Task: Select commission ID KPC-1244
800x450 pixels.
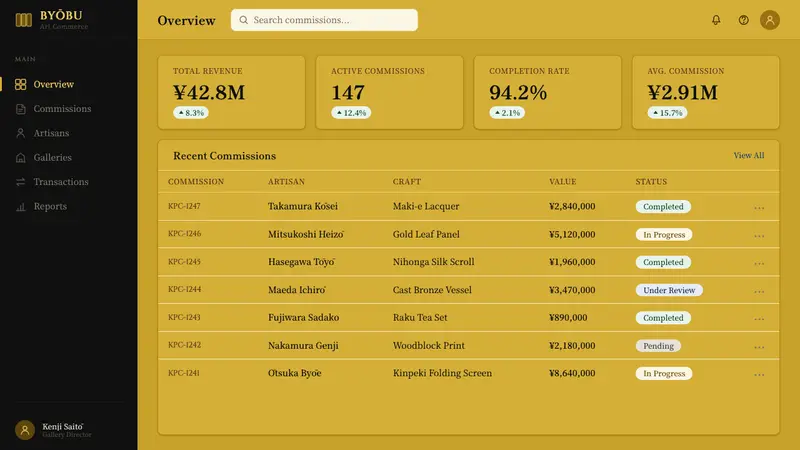Action: [x=184, y=289]
